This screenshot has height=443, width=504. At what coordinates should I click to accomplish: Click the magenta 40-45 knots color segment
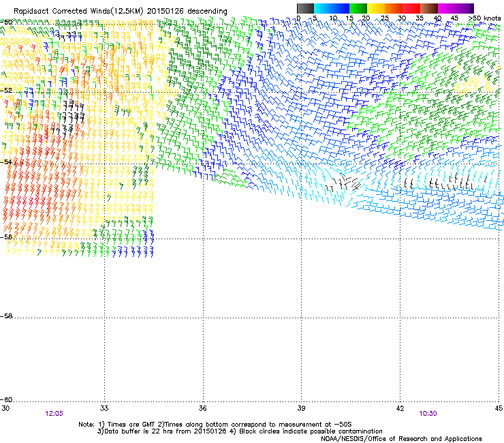point(447,8)
